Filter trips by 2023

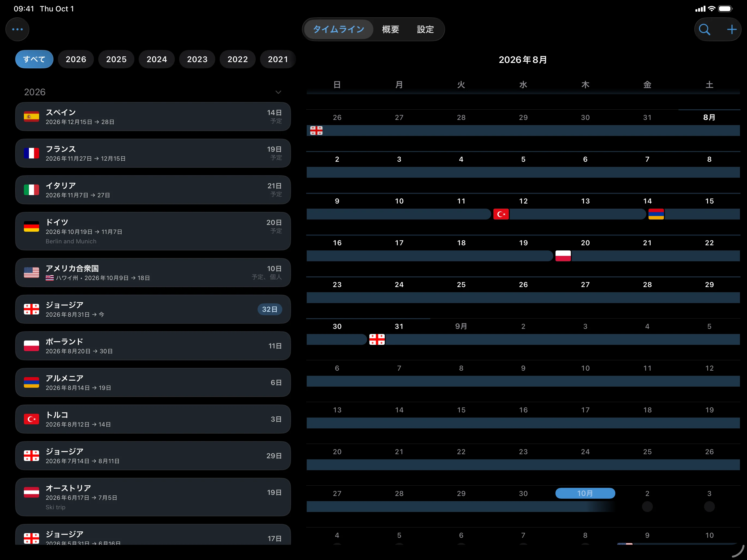[x=197, y=59]
